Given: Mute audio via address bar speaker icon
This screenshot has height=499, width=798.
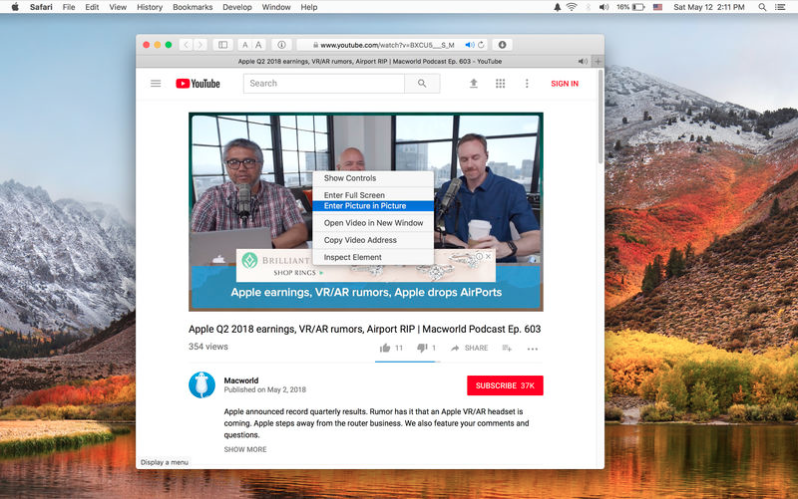Looking at the screenshot, I should point(469,45).
